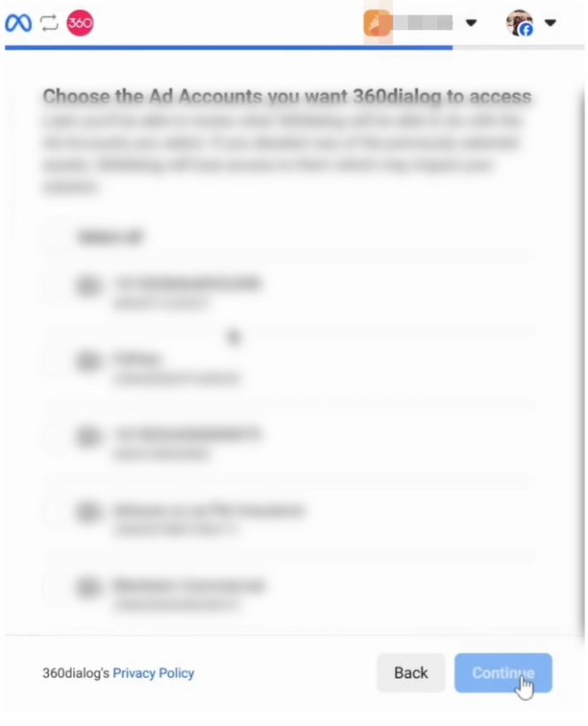
Task: Expand the dropdown arrow beside profile avatar
Action: [x=550, y=23]
